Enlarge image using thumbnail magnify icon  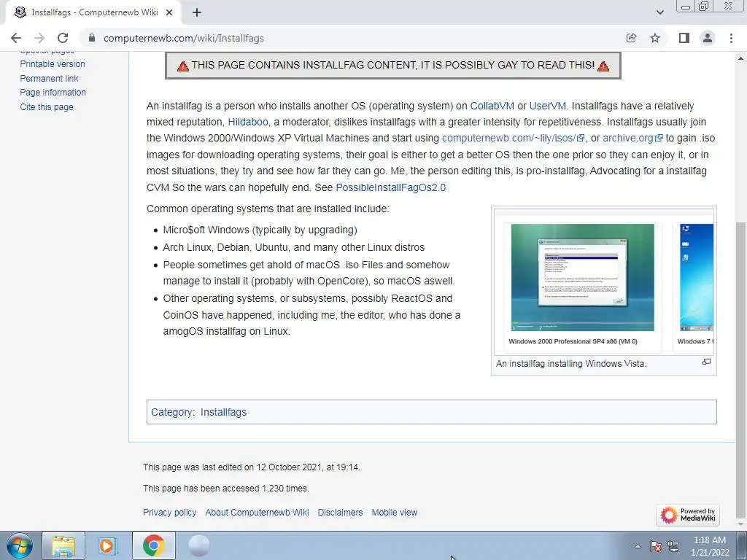click(x=706, y=362)
